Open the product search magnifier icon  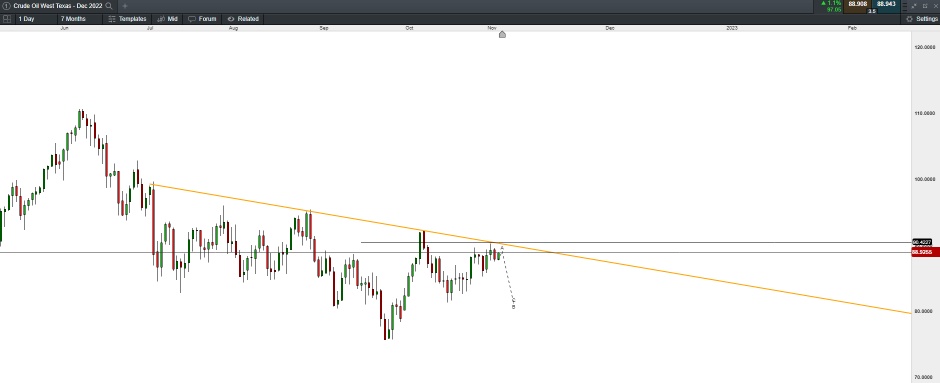[109, 5]
